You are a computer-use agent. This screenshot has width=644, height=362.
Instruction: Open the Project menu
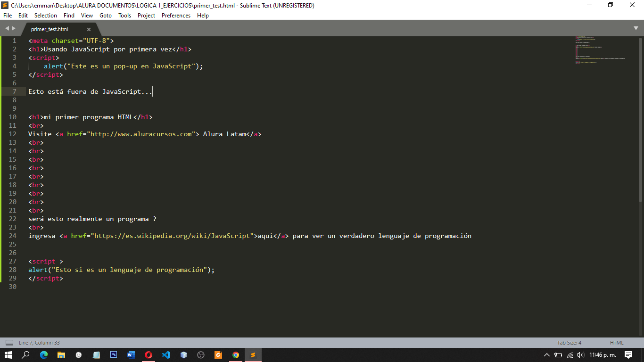point(147,16)
